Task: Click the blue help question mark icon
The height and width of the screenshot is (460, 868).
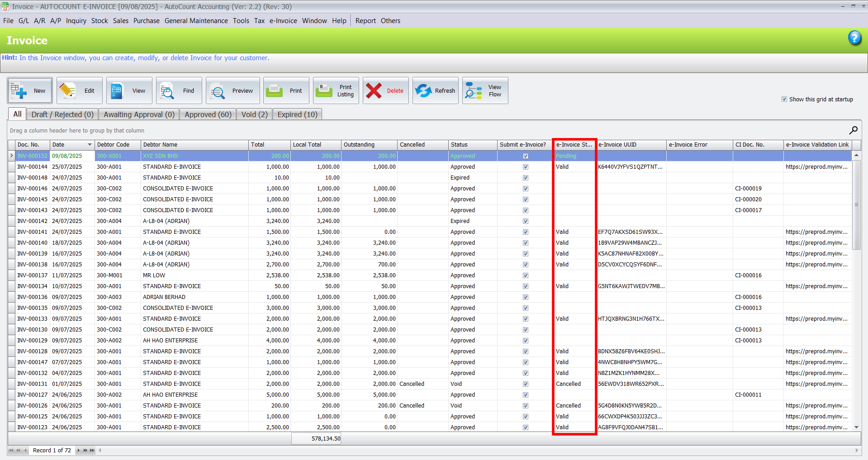Action: (x=854, y=38)
